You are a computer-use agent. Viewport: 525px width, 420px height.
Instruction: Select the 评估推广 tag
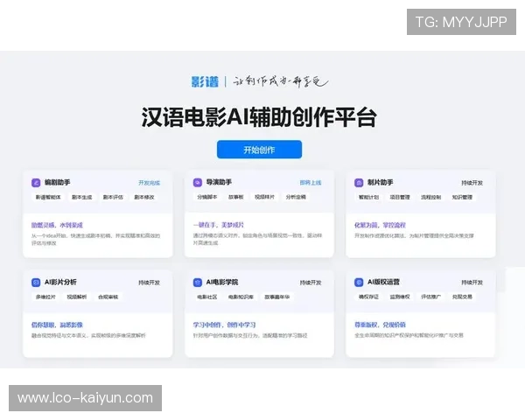430,297
